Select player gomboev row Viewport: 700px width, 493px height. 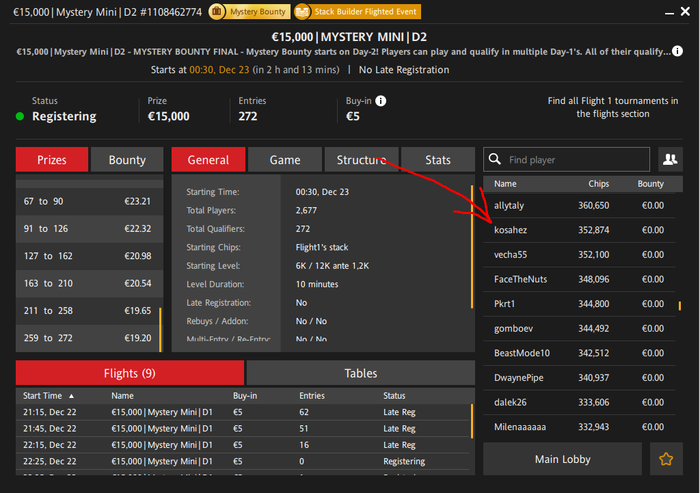pyautogui.click(x=579, y=328)
